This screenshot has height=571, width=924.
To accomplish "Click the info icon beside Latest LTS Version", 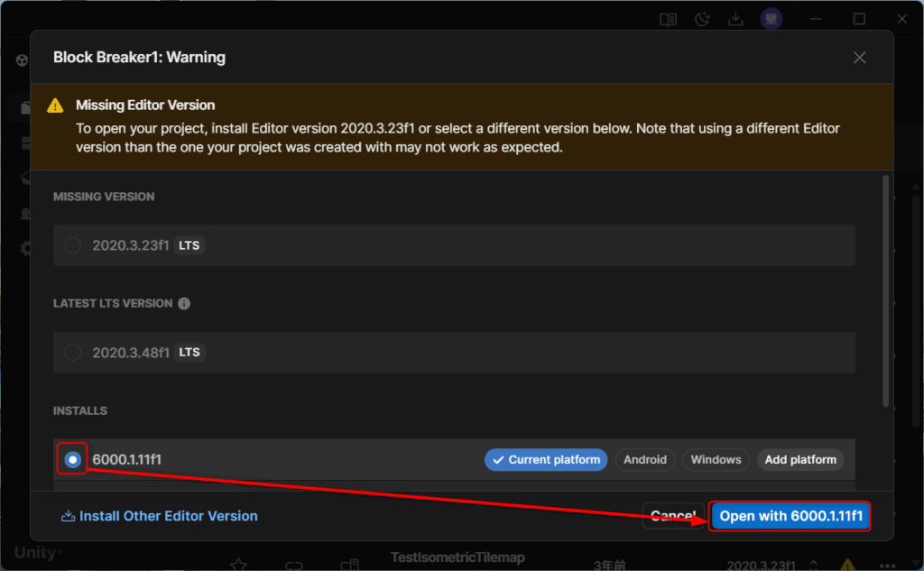I will click(x=184, y=303).
